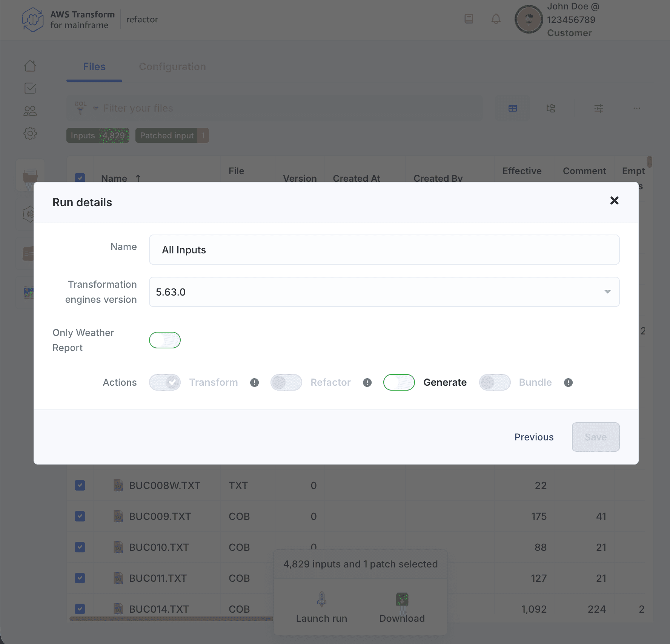The width and height of the screenshot is (670, 644).
Task: Click the settings gear sidebar icon
Action: [30, 133]
